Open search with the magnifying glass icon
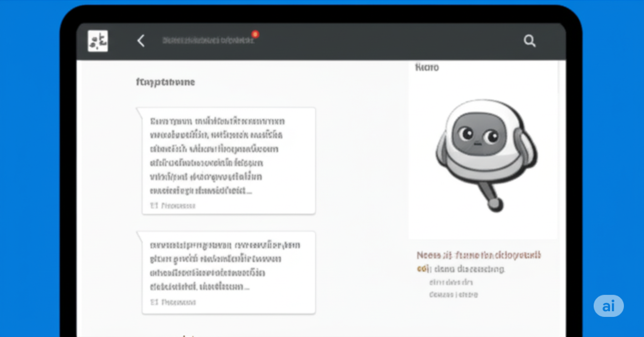This screenshot has width=644, height=337. [x=529, y=41]
